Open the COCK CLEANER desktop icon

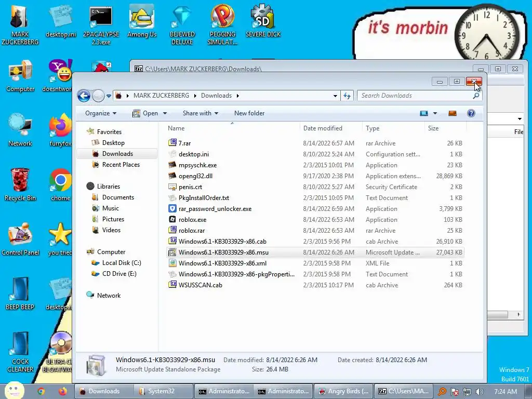click(x=20, y=352)
